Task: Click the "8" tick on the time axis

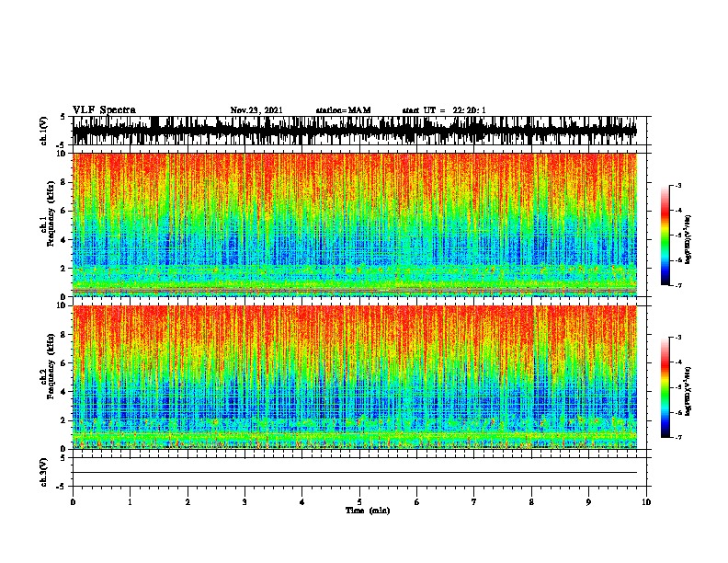Action: click(531, 502)
